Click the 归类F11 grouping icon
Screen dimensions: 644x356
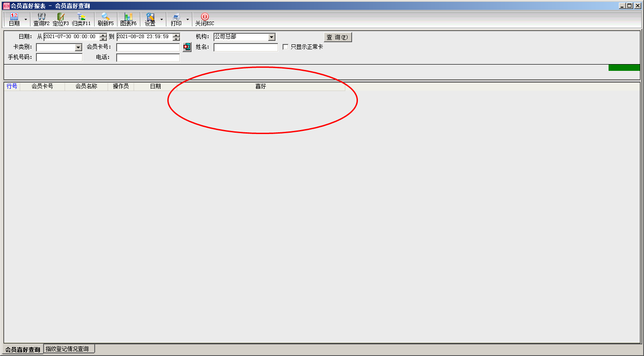coord(81,17)
